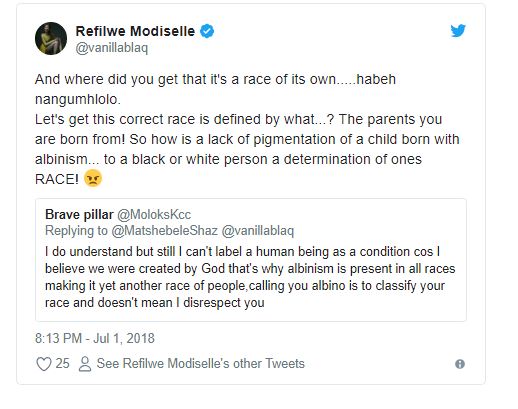Open @MatshebeleShaz in the reply line
This screenshot has width=518, height=409.
coord(164,231)
